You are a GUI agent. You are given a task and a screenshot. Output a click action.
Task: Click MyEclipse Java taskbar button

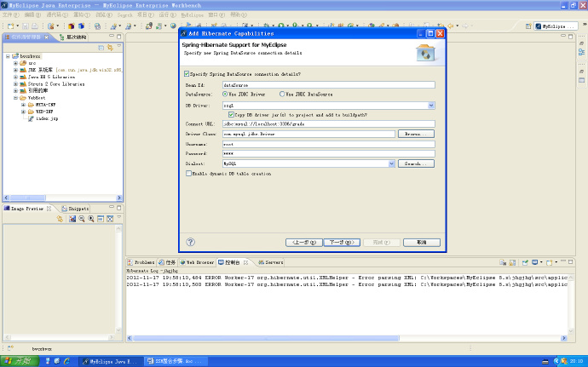[111, 361]
